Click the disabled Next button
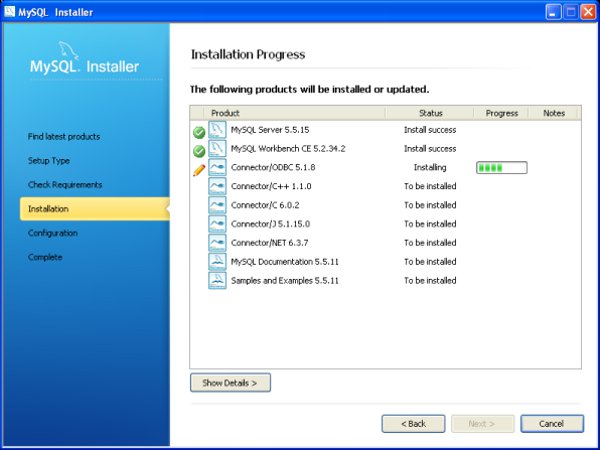The width and height of the screenshot is (600, 450). coord(483,424)
